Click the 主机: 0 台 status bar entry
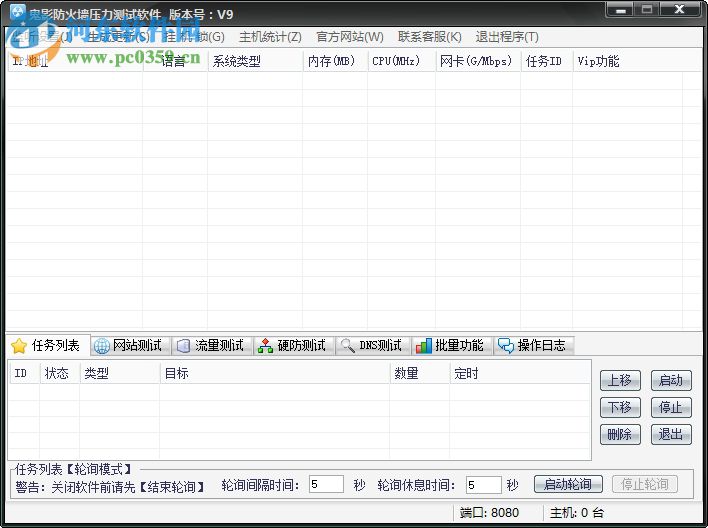The width and height of the screenshot is (708, 528). 577,513
